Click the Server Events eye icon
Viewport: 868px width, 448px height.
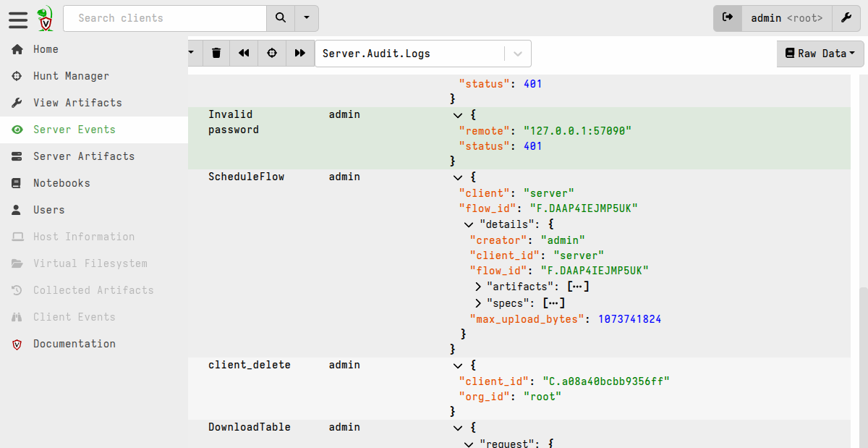click(x=17, y=130)
